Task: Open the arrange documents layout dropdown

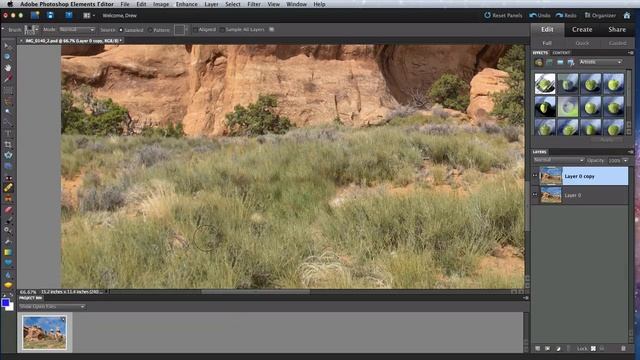Action: [89, 16]
